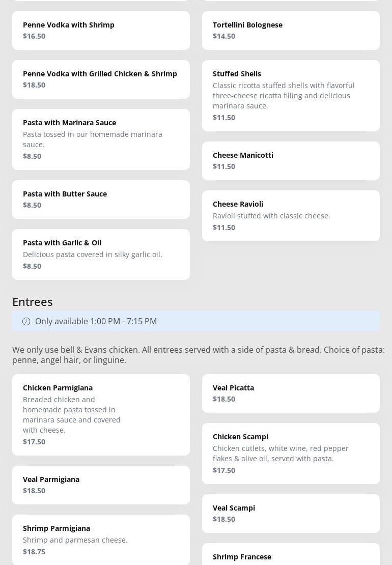Viewport: 392px width, 565px height.
Task: Open Cheese Ravioli menu item
Action: 291,216
